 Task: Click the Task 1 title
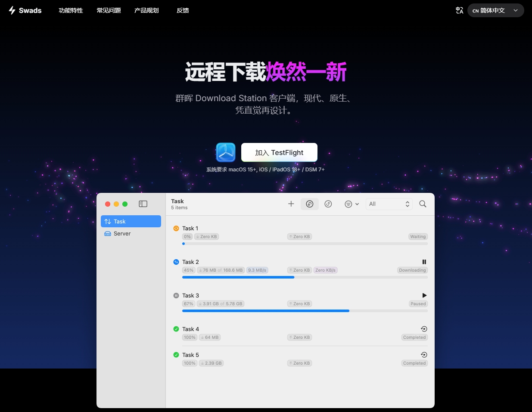[190, 228]
